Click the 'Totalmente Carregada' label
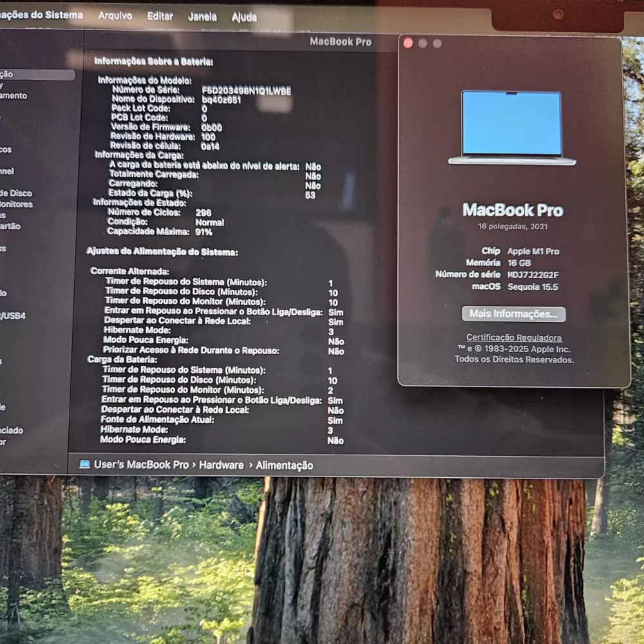This screenshot has height=644, width=644. (x=154, y=175)
